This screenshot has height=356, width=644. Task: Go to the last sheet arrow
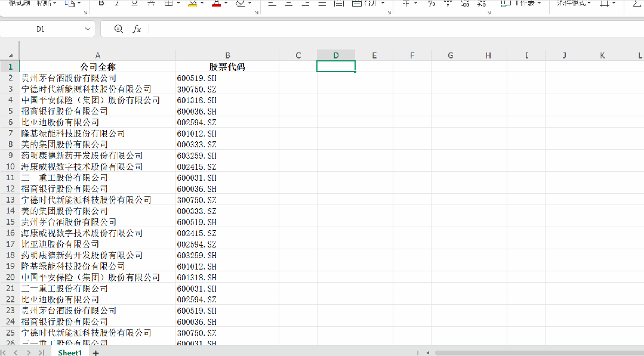(x=41, y=352)
